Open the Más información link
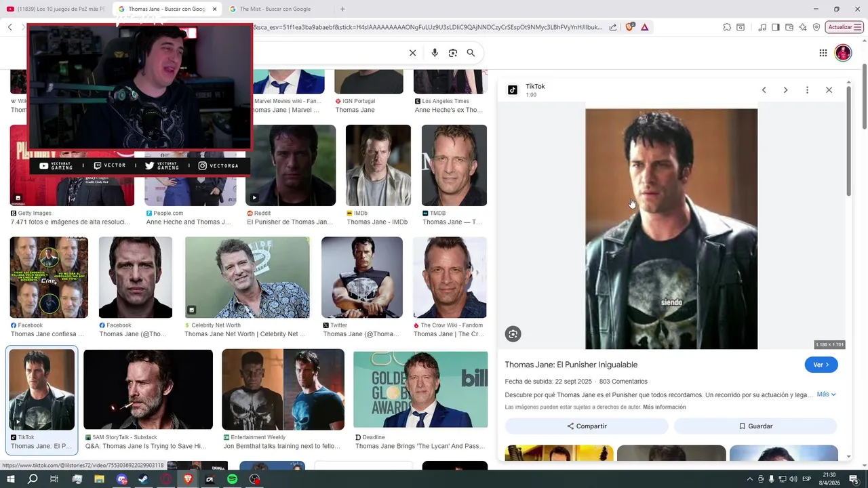This screenshot has width=868, height=488. pos(665,407)
